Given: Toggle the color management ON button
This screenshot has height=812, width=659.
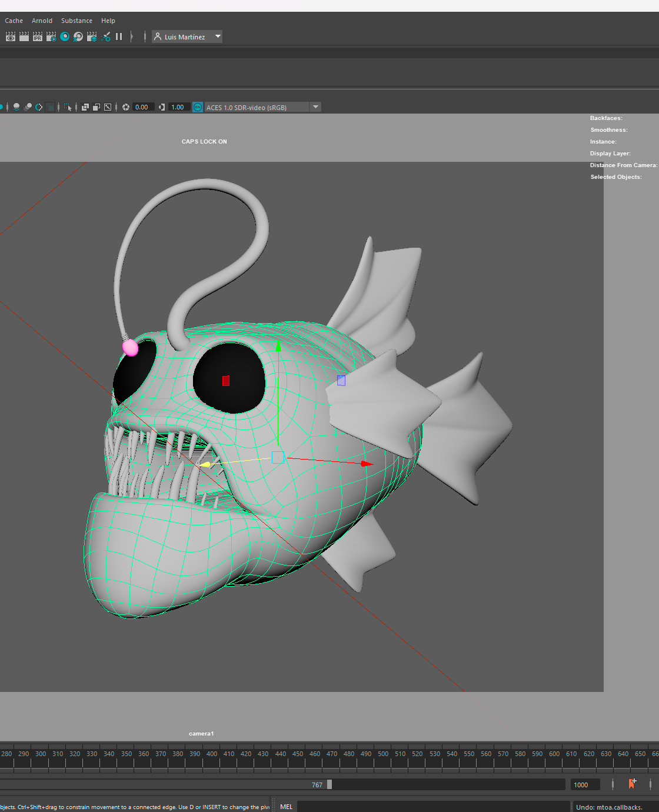Looking at the screenshot, I should point(198,107).
